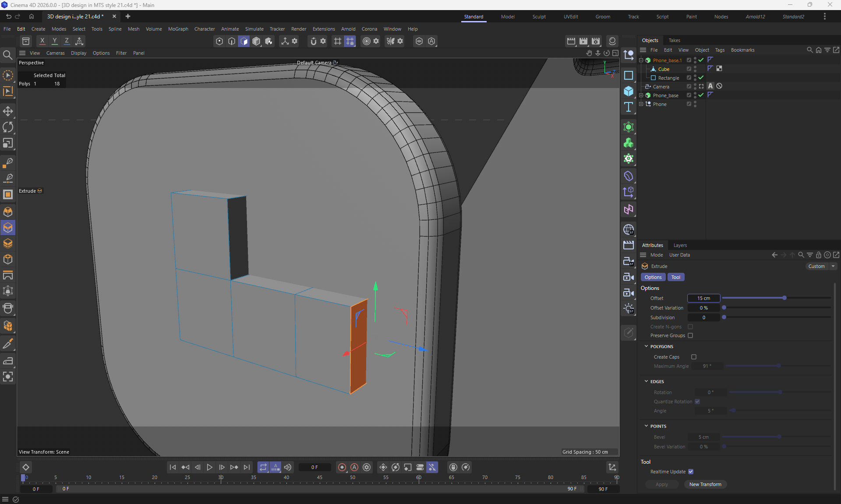Click the Record Active Objects button
Image resolution: width=841 pixels, height=504 pixels.
tap(342, 467)
